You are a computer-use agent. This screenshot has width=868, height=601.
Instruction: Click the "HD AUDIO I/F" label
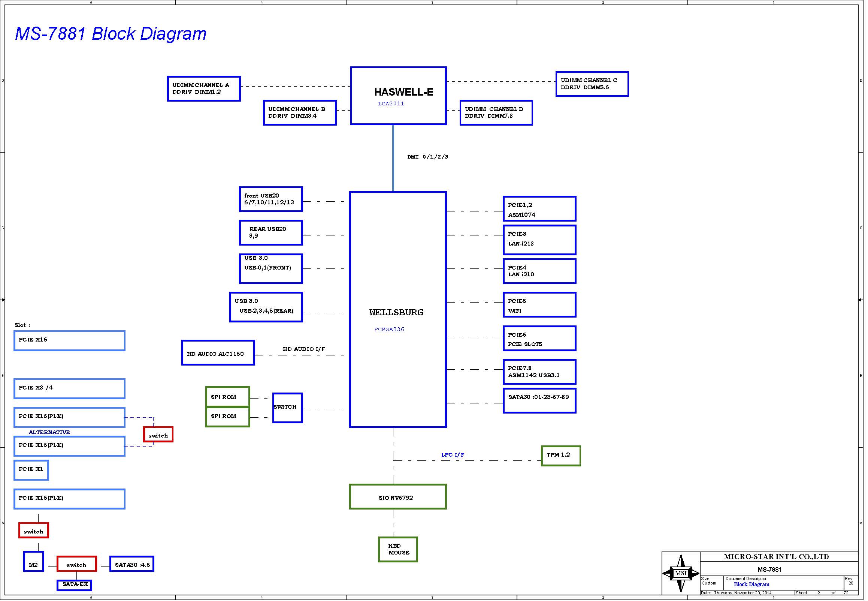304,349
